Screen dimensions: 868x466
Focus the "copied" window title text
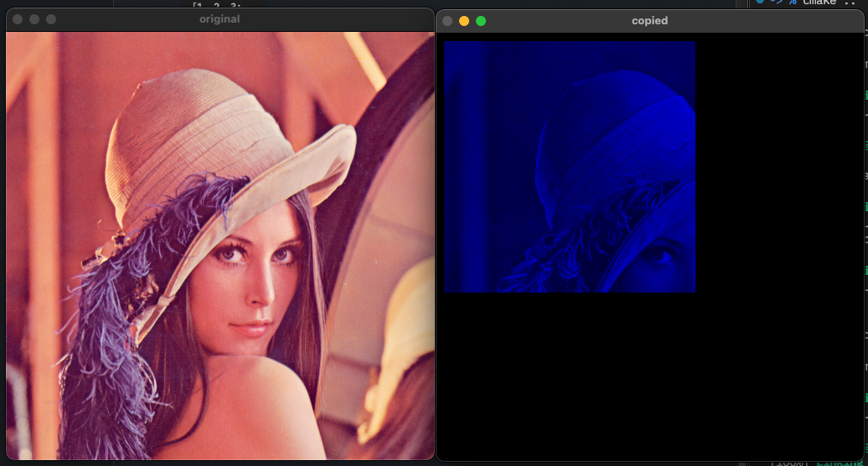tap(649, 21)
